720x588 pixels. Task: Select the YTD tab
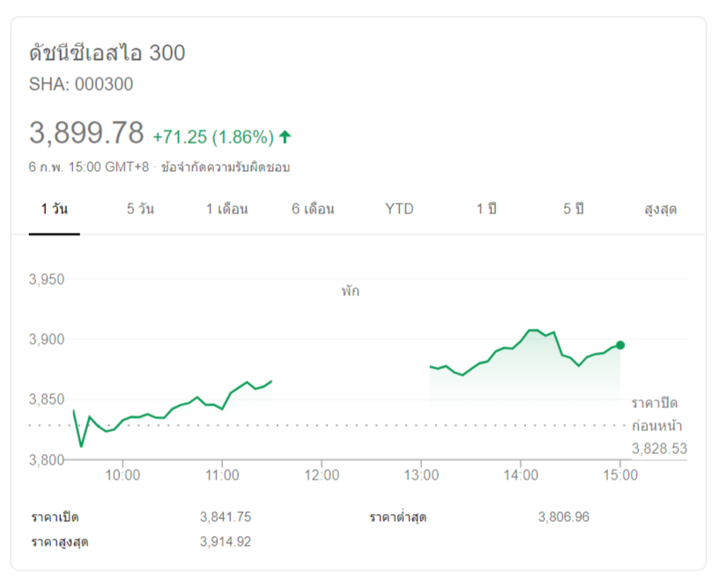click(399, 209)
